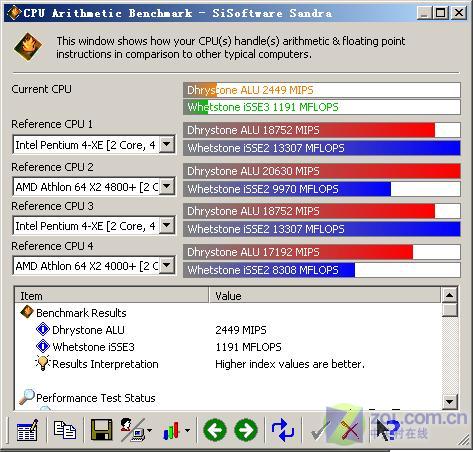Screen dimensions: 473x452
Task: Go forward with the green right arrow
Action: pos(246,430)
